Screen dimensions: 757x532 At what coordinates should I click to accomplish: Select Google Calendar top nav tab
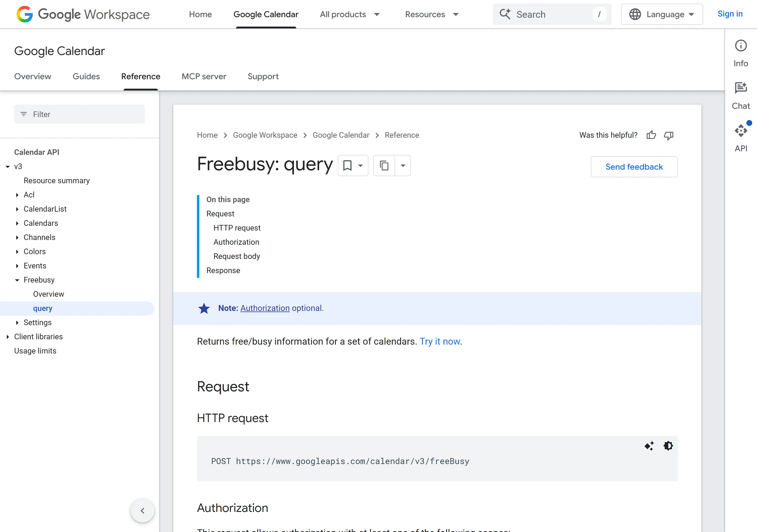click(x=266, y=14)
